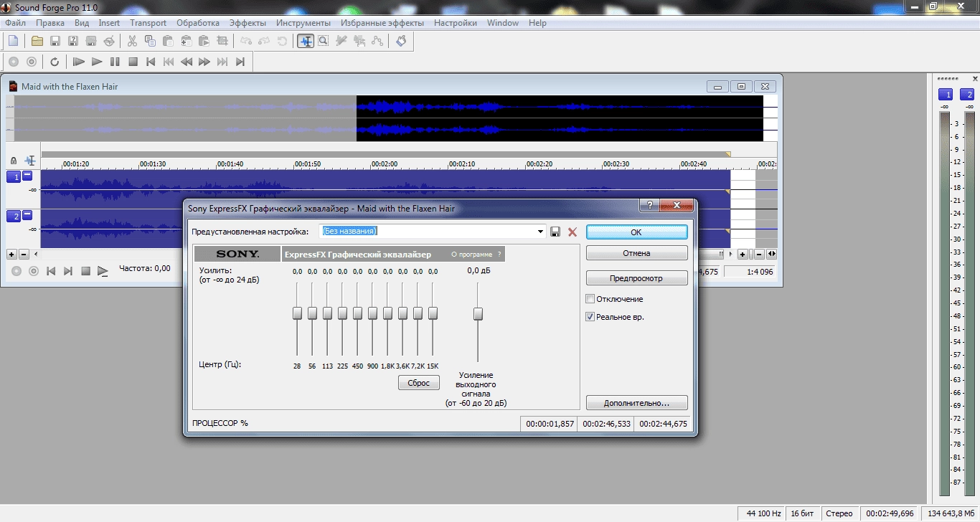980x522 pixels.
Task: Click Fast Forward in the transport toolbar
Action: 204,62
